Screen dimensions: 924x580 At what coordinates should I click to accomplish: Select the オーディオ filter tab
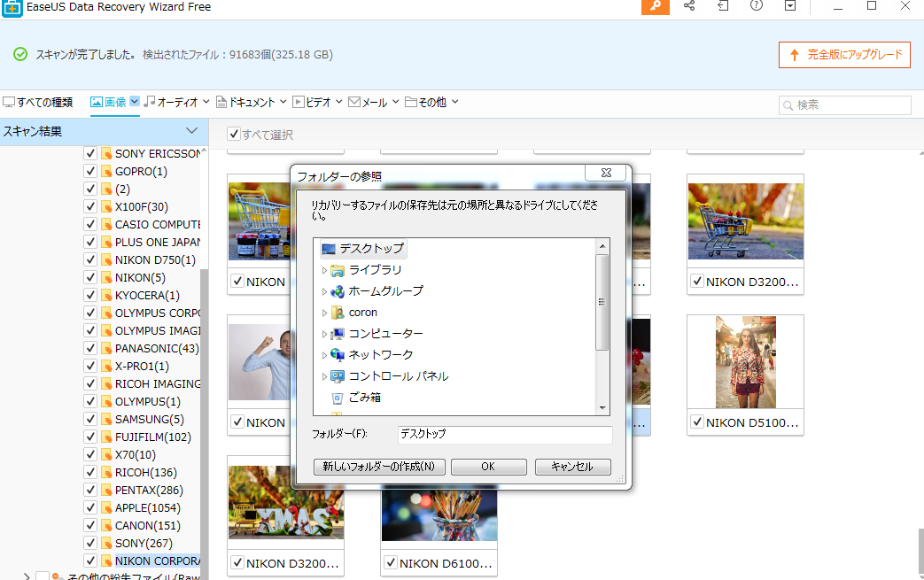point(172,103)
